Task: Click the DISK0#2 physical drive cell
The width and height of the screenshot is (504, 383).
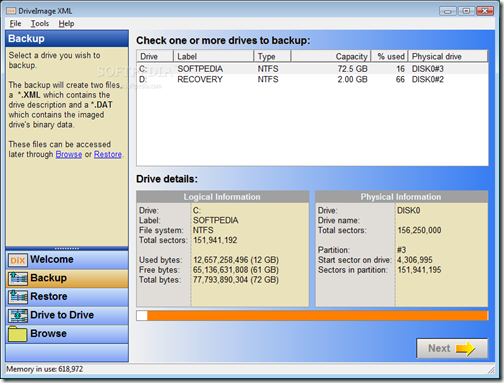Action: click(x=428, y=79)
